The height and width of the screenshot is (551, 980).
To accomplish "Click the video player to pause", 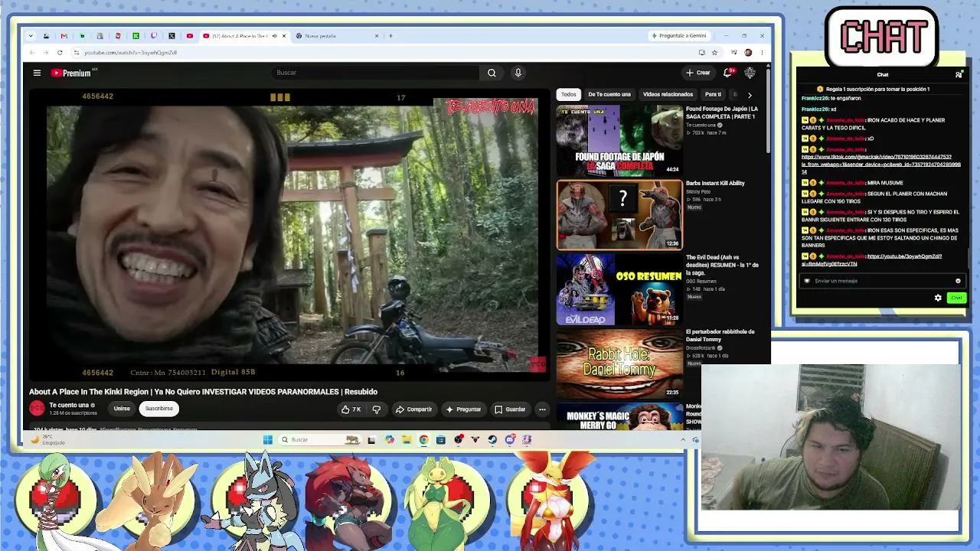I will [x=289, y=233].
